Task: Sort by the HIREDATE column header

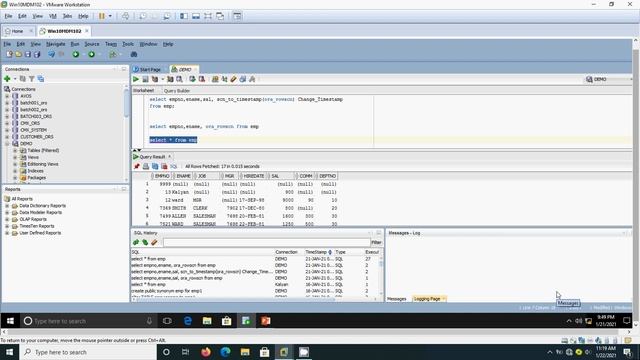Action: coord(253,176)
